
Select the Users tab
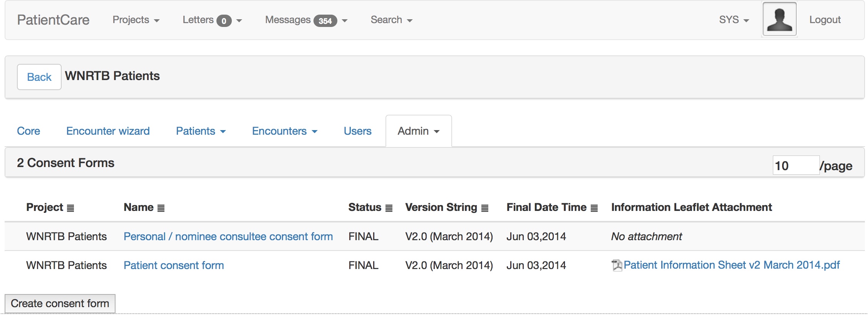(357, 131)
